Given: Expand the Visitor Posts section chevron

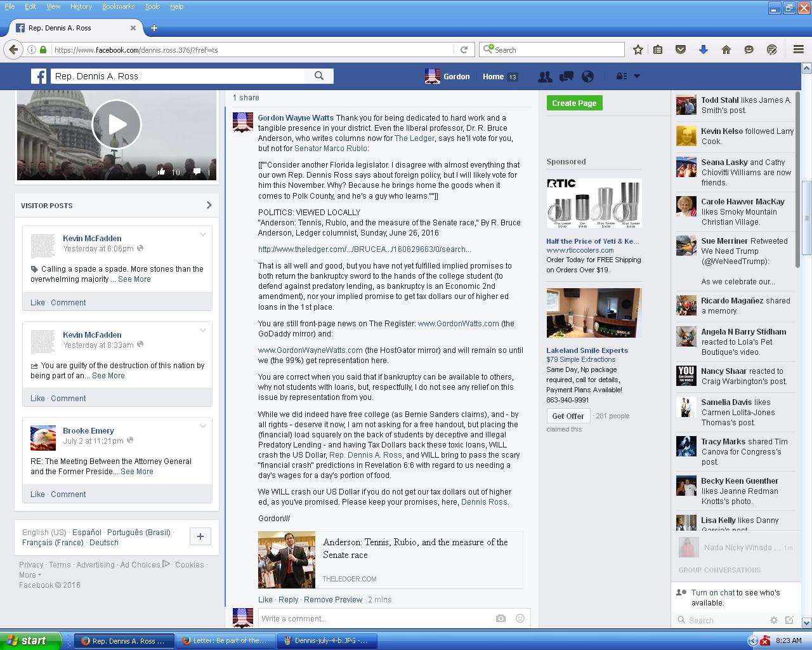Looking at the screenshot, I should [209, 205].
